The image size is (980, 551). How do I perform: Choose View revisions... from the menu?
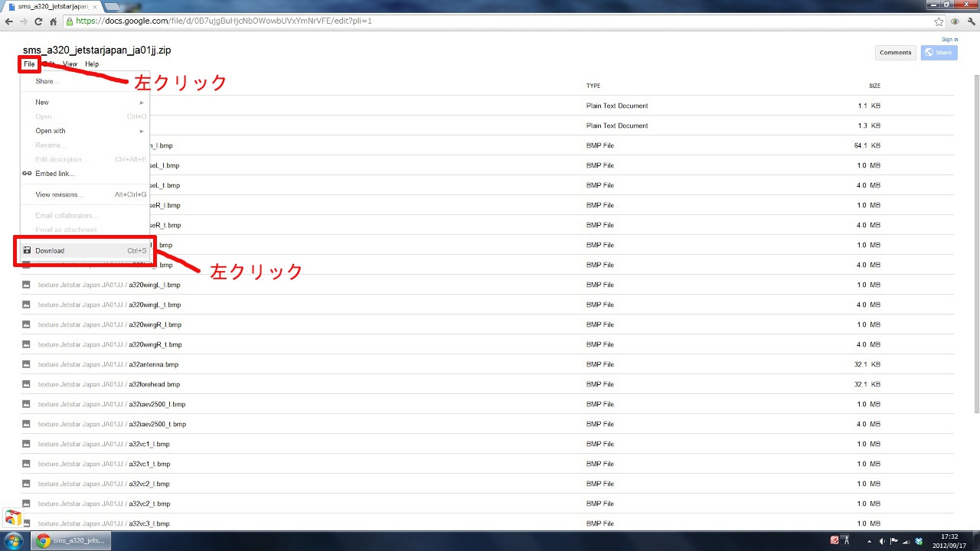pyautogui.click(x=85, y=195)
